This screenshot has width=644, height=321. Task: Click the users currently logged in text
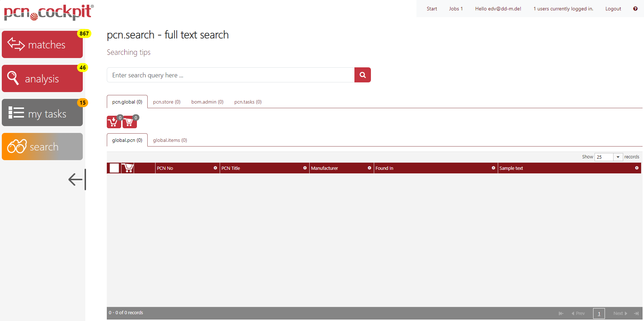click(x=563, y=9)
